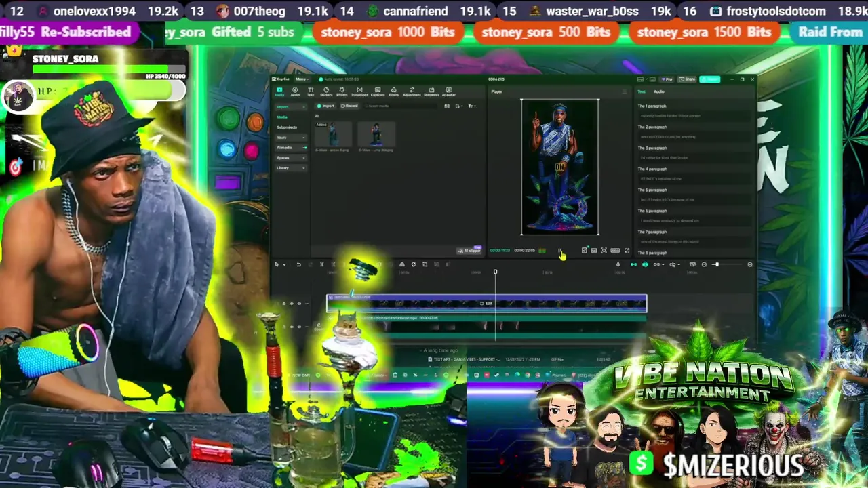
Task: Open the player panel menu icon
Action: tap(625, 91)
